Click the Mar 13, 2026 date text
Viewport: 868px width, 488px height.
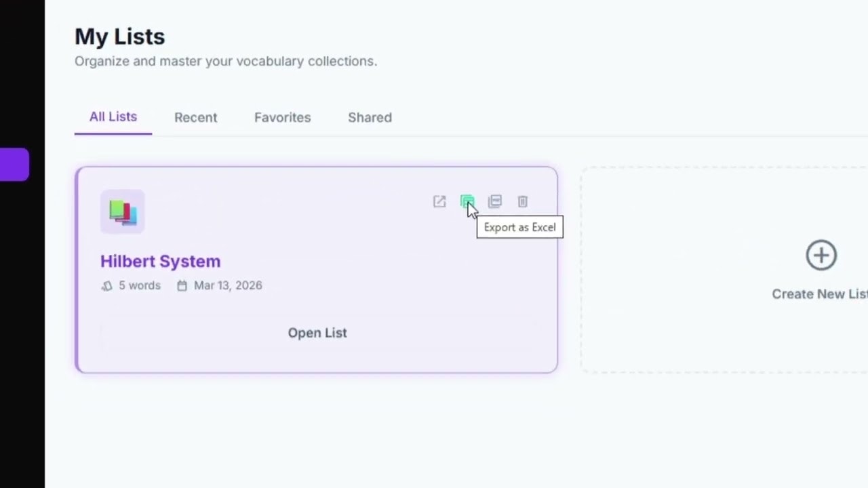[228, 285]
